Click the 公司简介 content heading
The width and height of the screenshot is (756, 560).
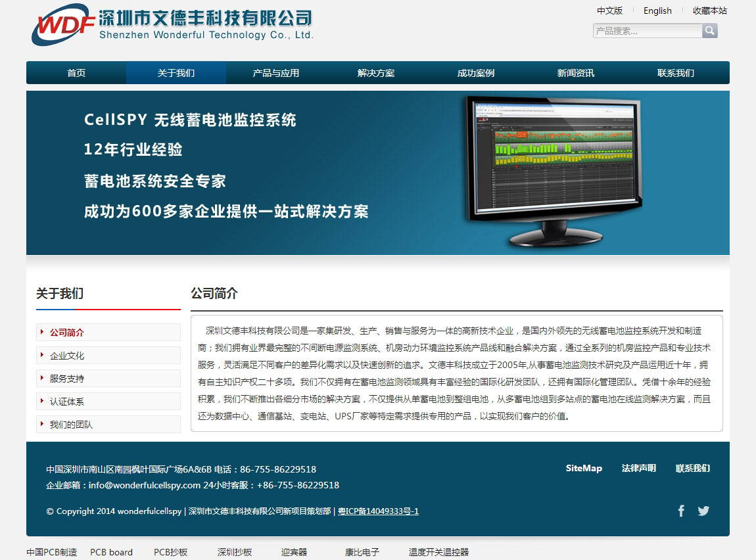point(214,294)
